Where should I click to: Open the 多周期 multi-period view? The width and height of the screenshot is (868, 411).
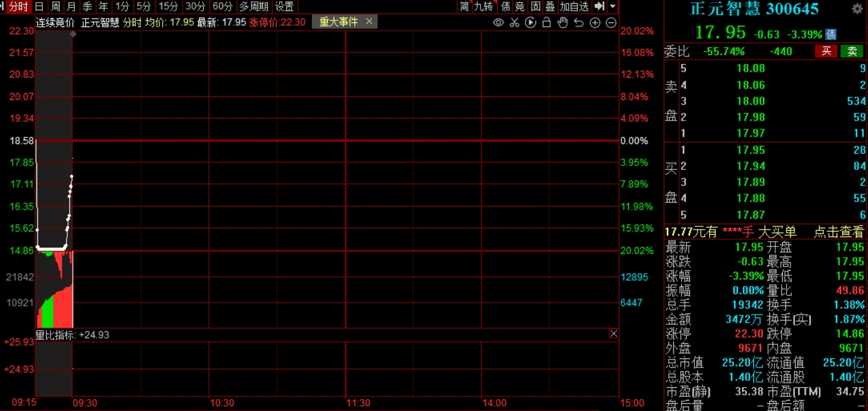[x=254, y=6]
